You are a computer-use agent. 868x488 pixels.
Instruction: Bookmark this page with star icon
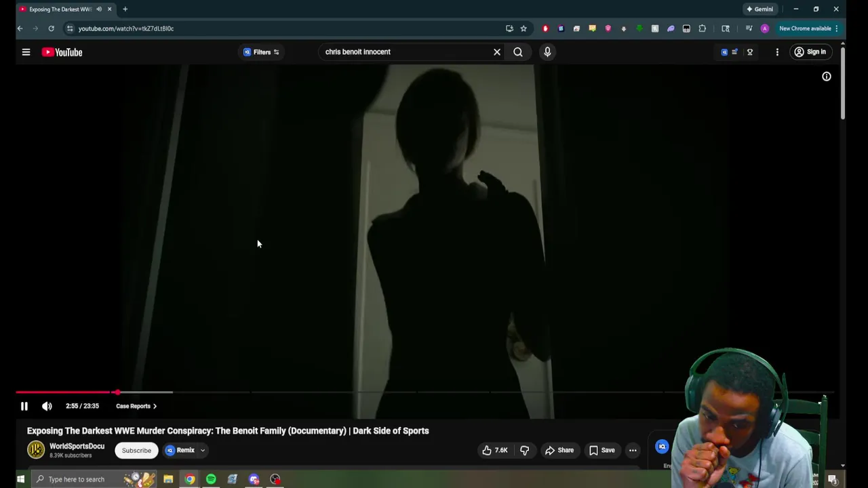click(524, 28)
